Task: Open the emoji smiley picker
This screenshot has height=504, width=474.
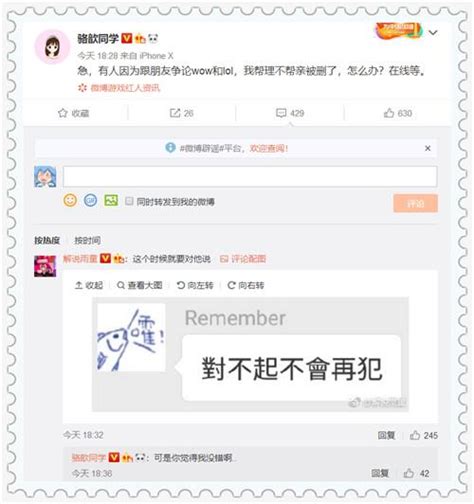Action: point(70,200)
